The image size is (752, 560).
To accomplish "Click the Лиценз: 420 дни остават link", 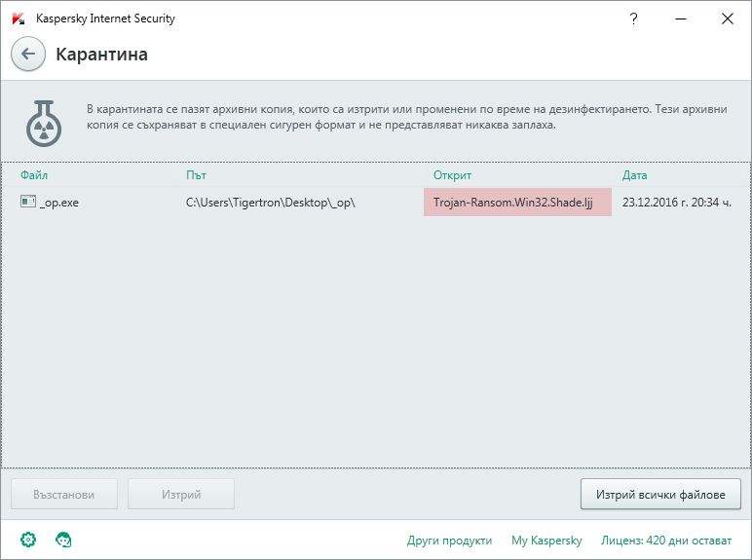I will [666, 541].
